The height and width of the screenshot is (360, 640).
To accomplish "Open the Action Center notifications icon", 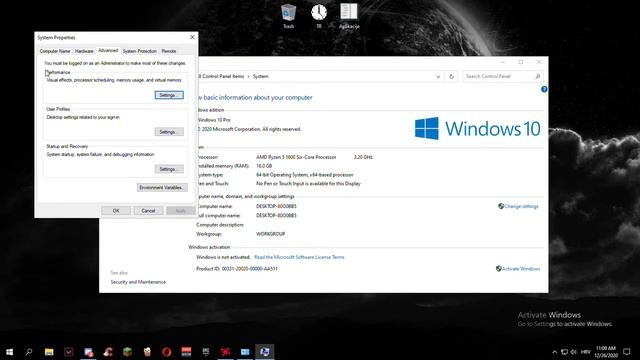I will (x=627, y=352).
